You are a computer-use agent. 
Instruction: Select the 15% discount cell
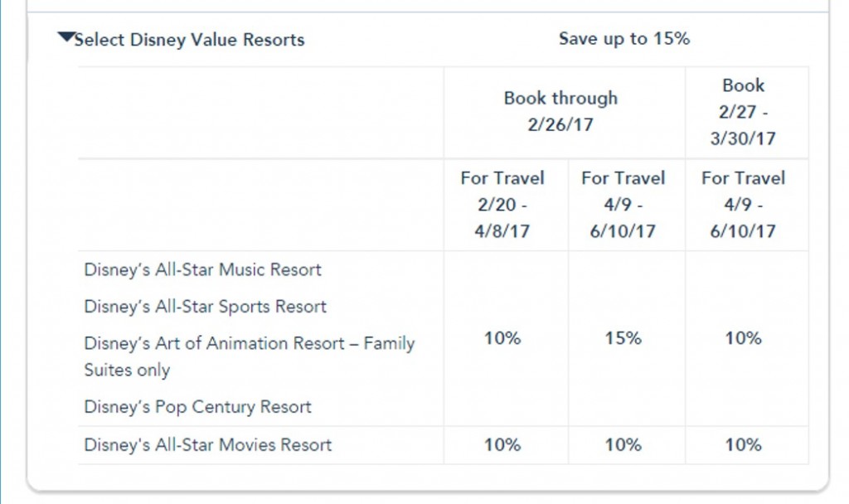(623, 337)
